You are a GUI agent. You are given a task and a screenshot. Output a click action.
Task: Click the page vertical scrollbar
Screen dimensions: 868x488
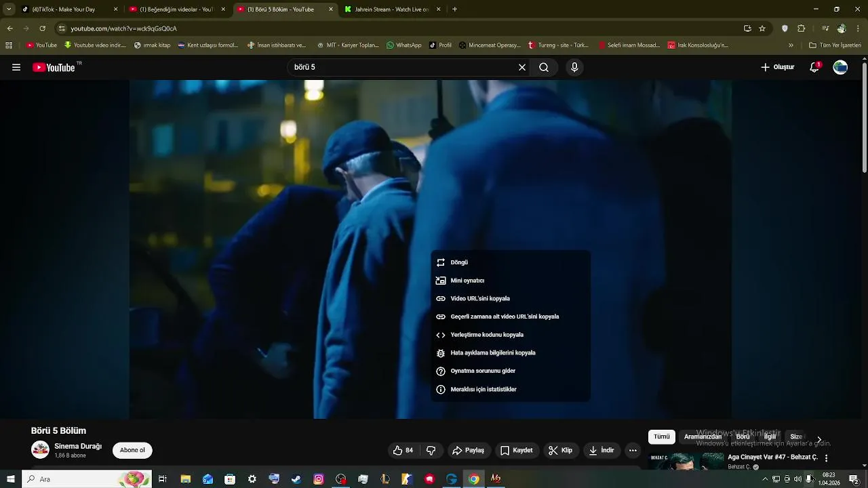864,119
